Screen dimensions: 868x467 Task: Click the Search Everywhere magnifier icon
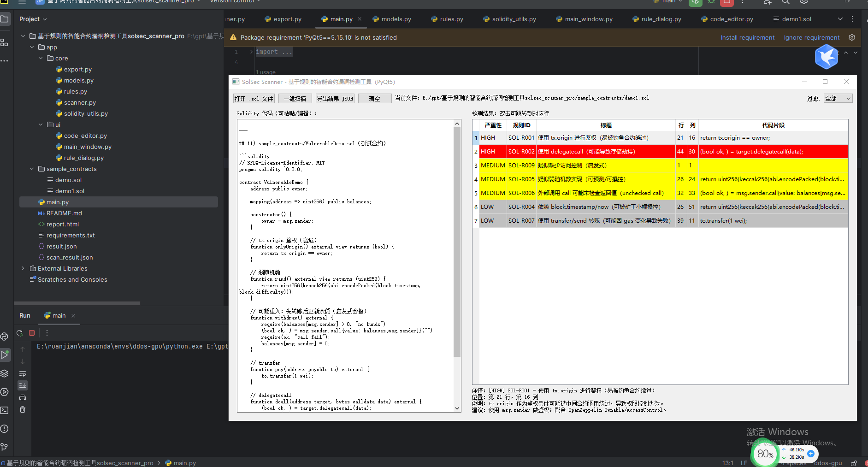click(785, 2)
